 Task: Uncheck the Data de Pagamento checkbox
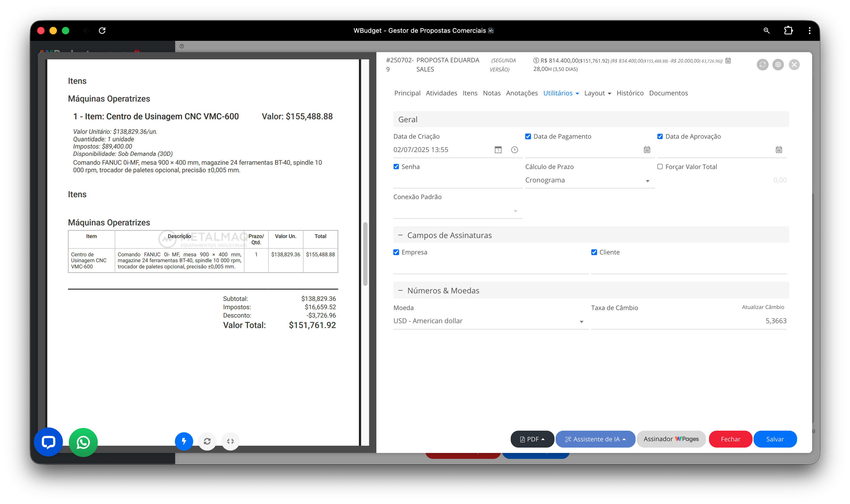click(528, 136)
